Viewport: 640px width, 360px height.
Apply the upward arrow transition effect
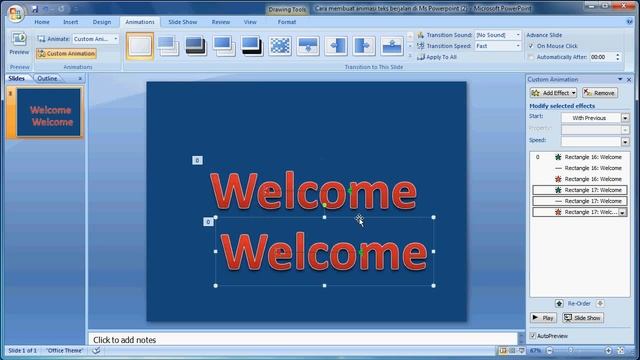click(x=392, y=46)
